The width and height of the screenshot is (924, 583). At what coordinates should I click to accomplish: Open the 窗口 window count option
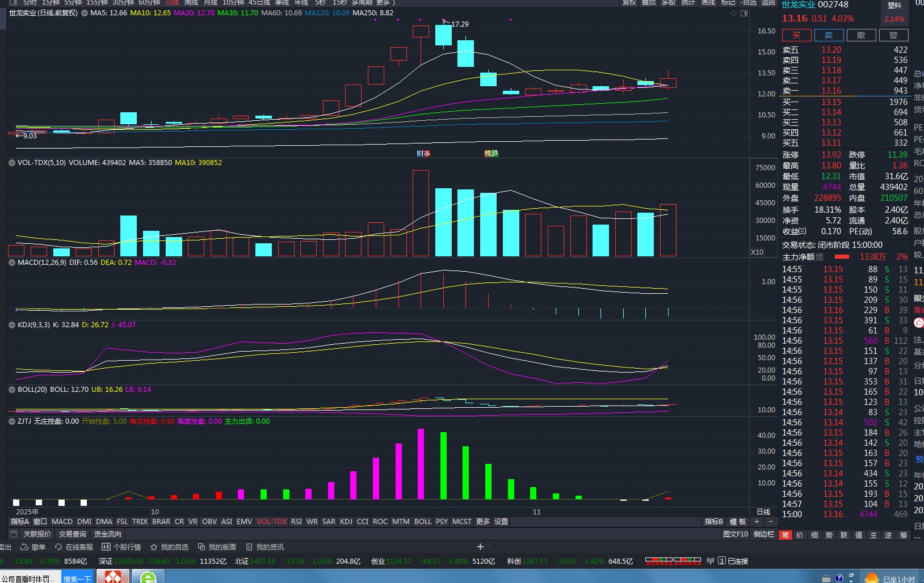click(40, 522)
